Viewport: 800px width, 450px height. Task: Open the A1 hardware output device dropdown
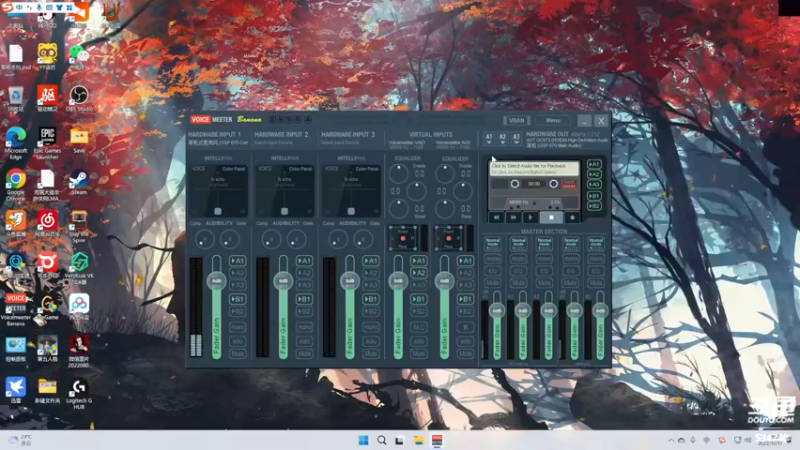[489, 139]
